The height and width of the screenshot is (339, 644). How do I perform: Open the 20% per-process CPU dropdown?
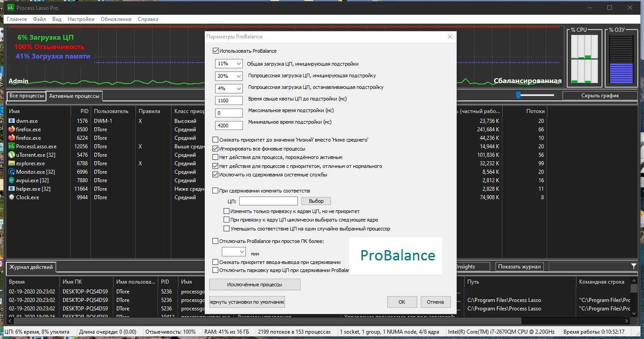229,76
